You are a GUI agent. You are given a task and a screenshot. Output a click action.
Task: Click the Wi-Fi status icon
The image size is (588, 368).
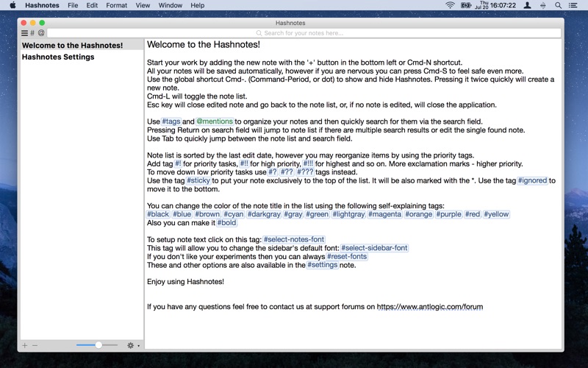(x=450, y=5)
